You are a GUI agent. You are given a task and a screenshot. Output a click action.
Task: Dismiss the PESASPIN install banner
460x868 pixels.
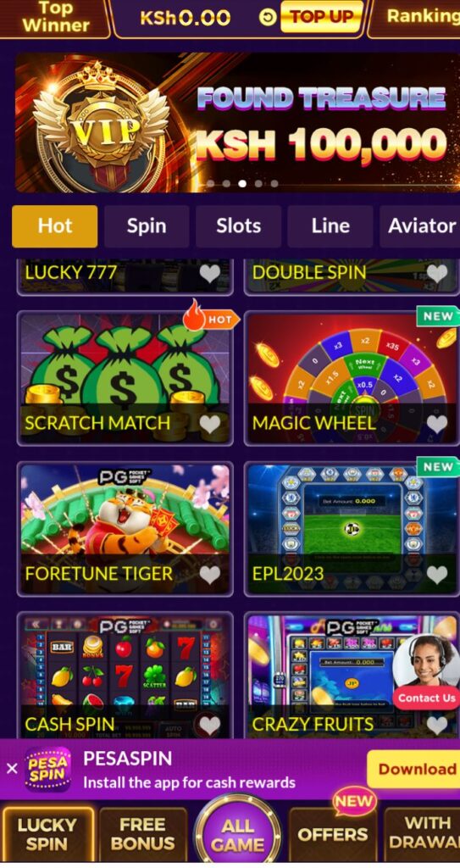[12, 768]
